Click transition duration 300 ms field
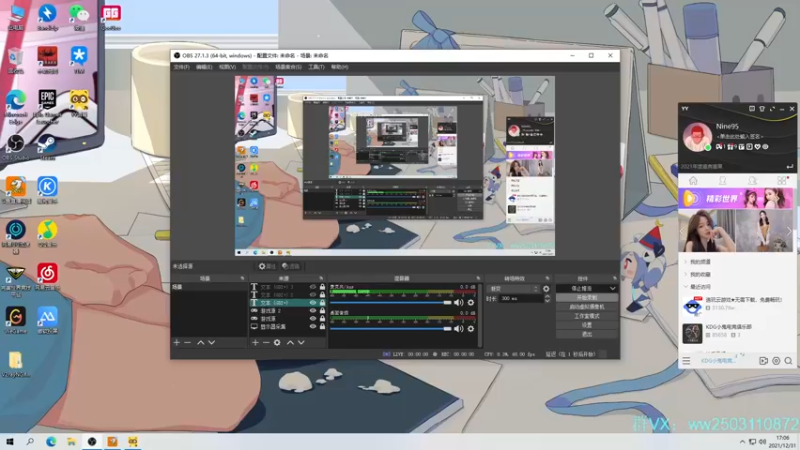The height and width of the screenshot is (450, 800). click(x=520, y=298)
